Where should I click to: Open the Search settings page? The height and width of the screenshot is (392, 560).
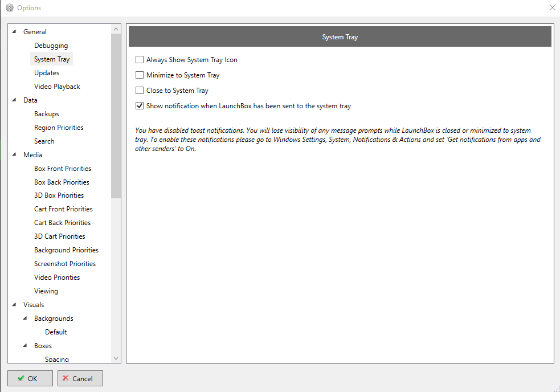point(44,141)
